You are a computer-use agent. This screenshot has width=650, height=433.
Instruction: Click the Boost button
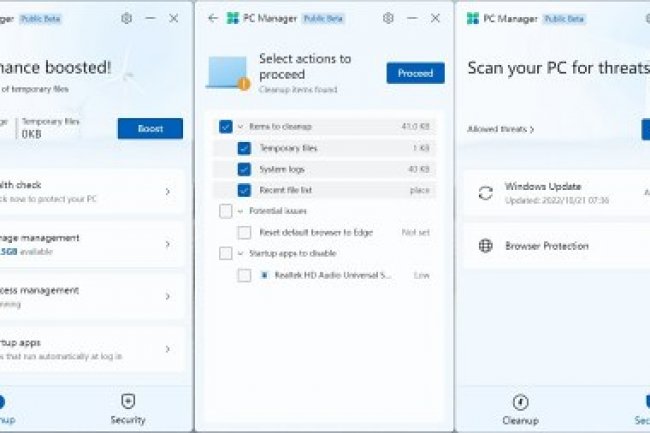pos(150,128)
